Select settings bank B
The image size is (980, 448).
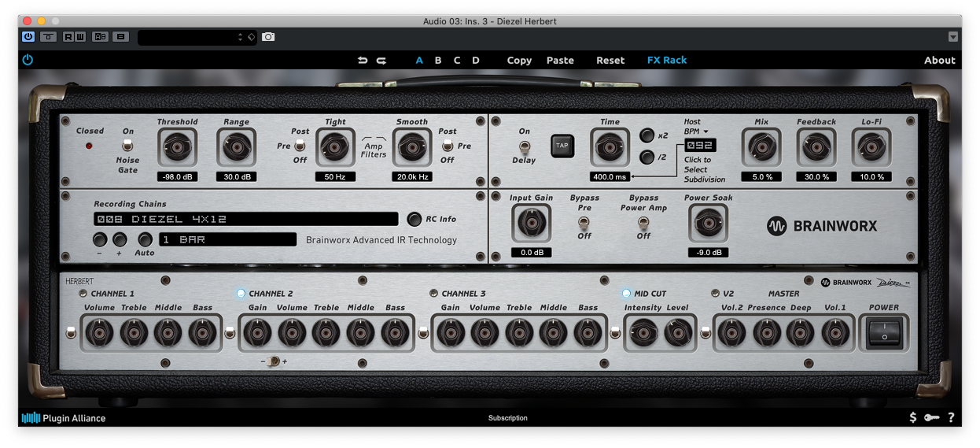click(438, 60)
